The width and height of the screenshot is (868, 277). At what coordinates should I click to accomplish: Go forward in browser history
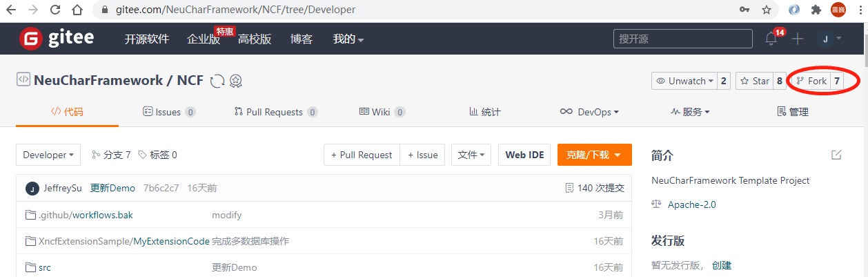point(33,10)
